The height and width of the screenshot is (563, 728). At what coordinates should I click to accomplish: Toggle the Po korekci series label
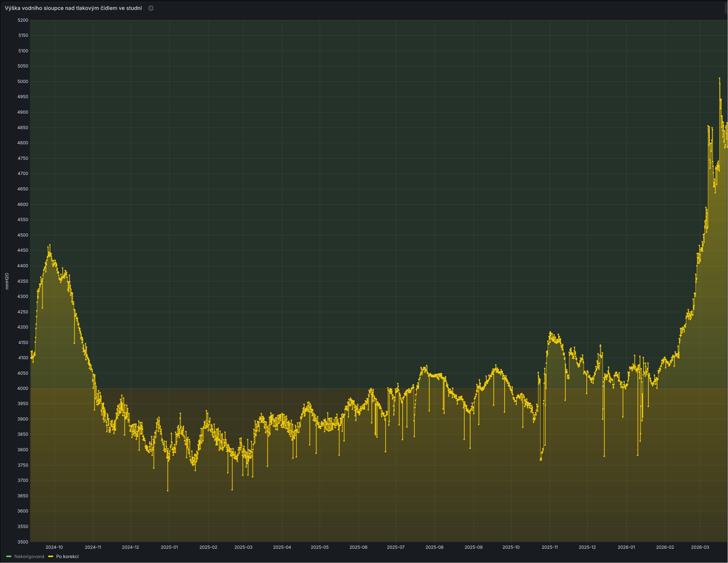pos(67,556)
